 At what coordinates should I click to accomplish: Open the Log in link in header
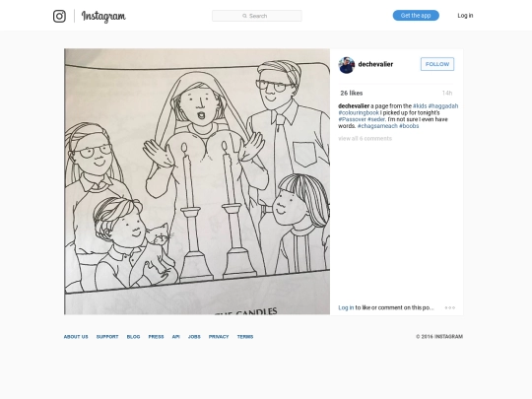pos(465,15)
